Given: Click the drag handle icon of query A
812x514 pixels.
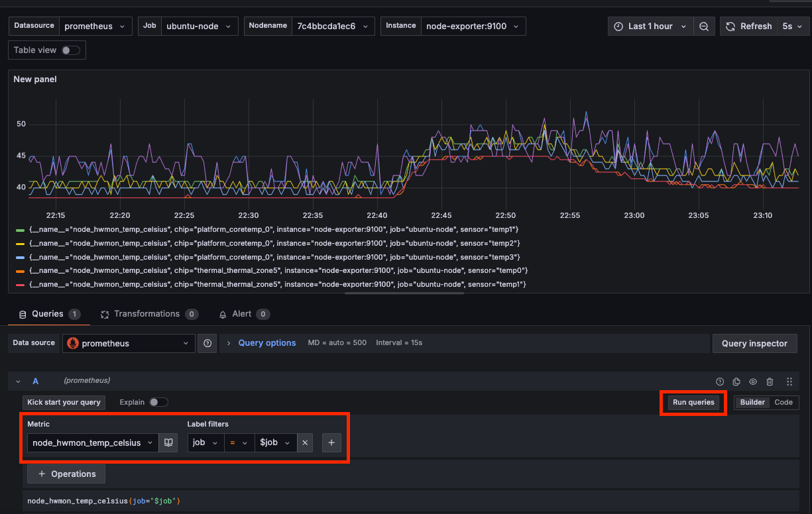Looking at the screenshot, I should 789,382.
